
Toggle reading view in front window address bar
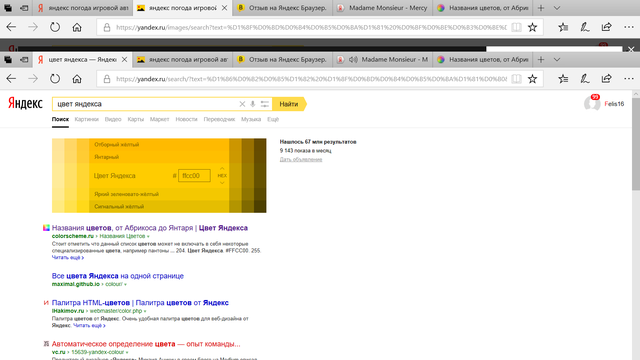tap(516, 79)
